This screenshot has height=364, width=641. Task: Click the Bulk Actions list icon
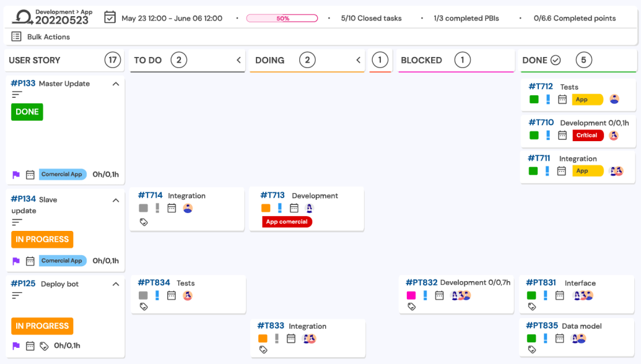[x=17, y=37]
